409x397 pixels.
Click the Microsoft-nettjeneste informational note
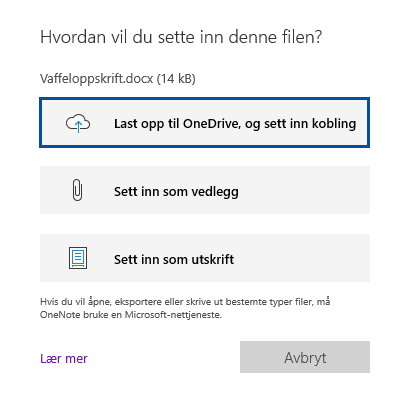(x=185, y=308)
